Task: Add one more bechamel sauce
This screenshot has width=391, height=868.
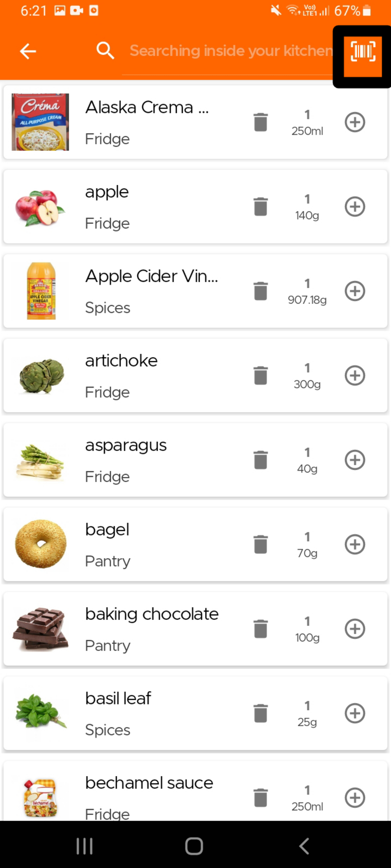Action: [355, 798]
